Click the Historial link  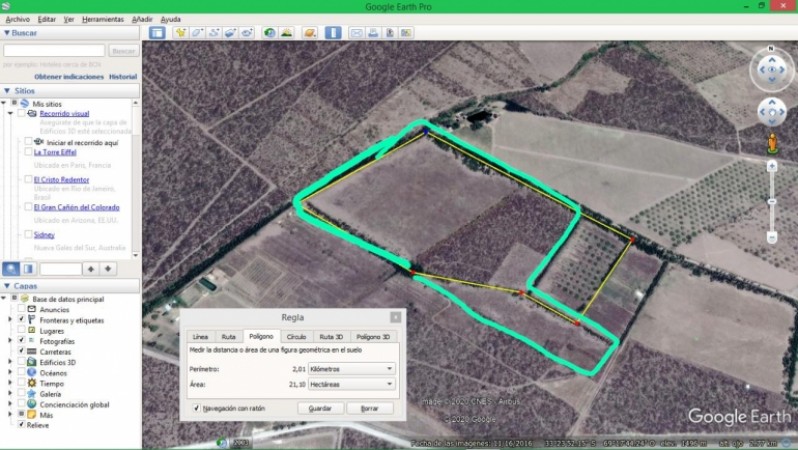[123, 77]
